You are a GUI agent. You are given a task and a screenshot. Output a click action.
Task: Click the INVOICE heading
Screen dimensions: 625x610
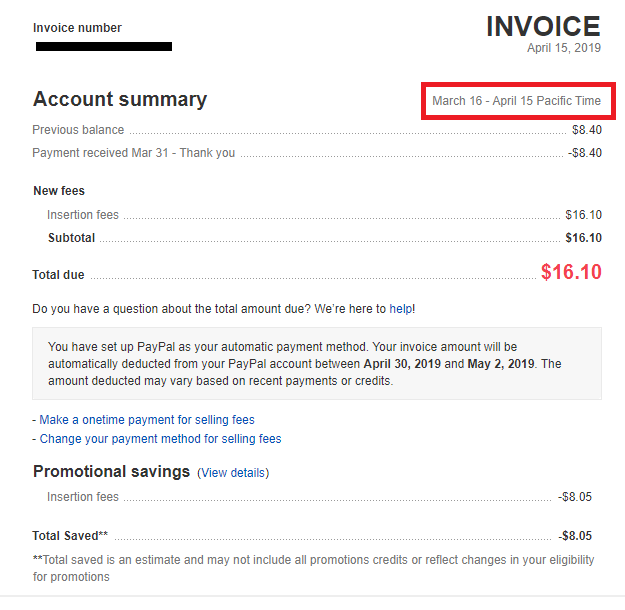[543, 26]
